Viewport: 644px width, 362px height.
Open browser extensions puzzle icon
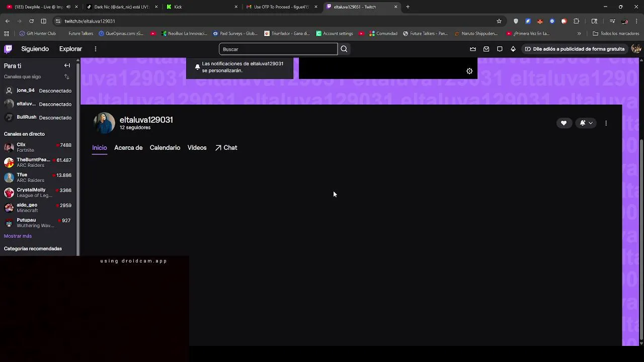[576, 21]
